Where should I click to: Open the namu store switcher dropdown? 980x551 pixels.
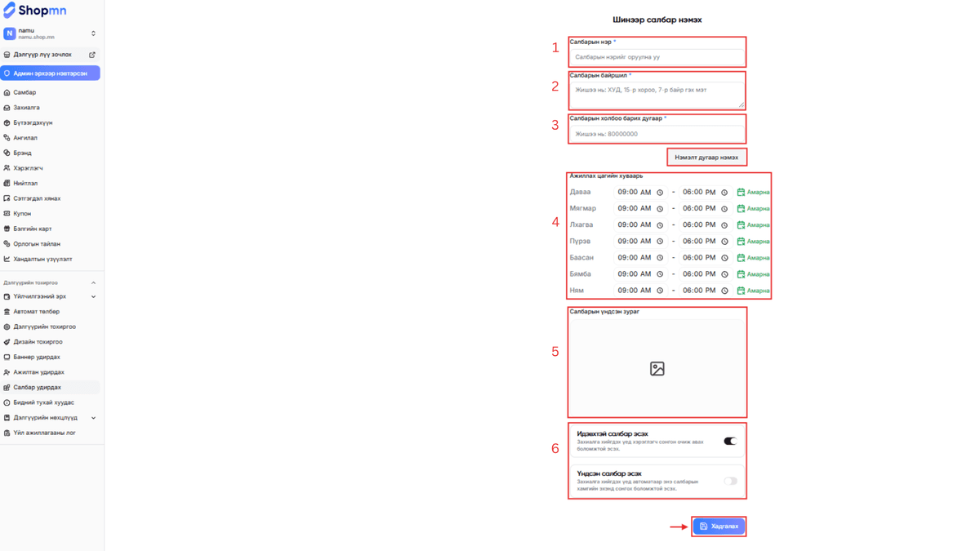93,33
